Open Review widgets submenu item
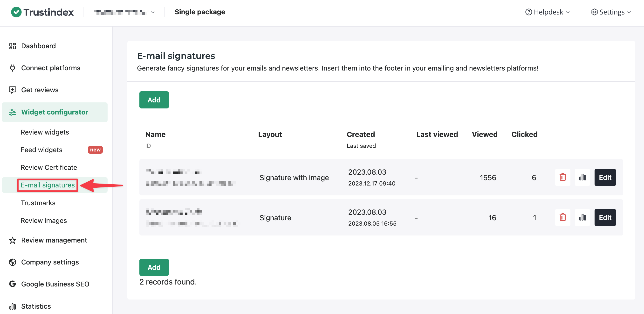The height and width of the screenshot is (314, 644). coord(45,132)
